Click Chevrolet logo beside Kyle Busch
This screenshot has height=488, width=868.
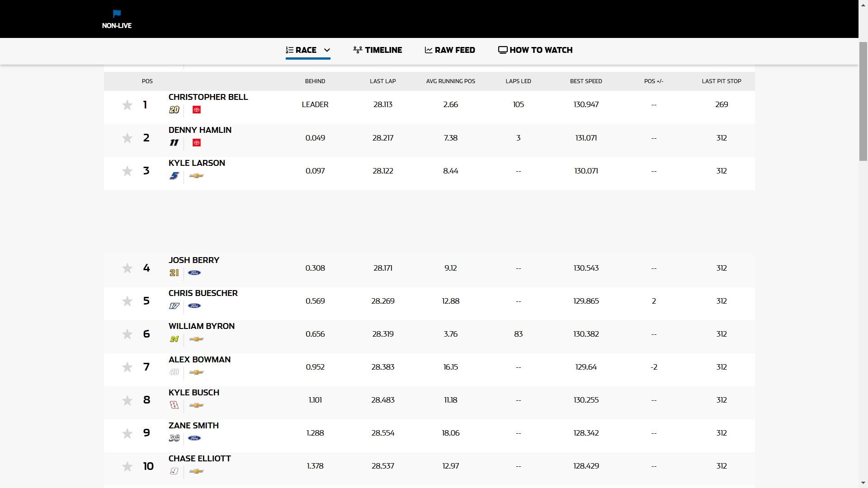click(196, 405)
